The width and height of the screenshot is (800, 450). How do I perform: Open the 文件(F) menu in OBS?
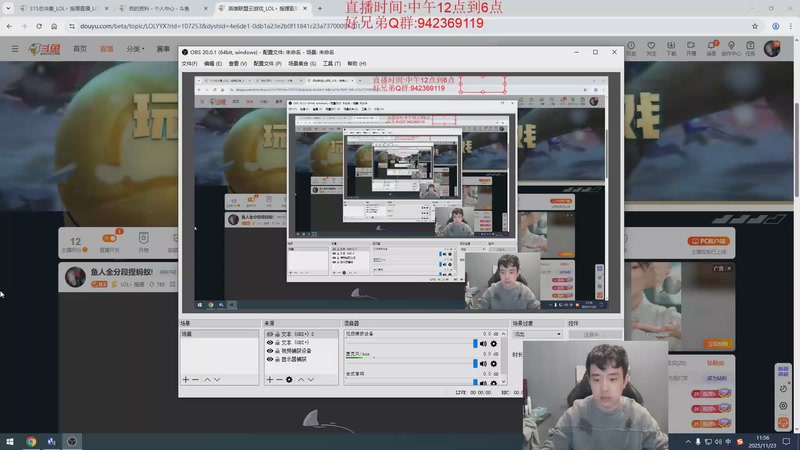[189, 64]
